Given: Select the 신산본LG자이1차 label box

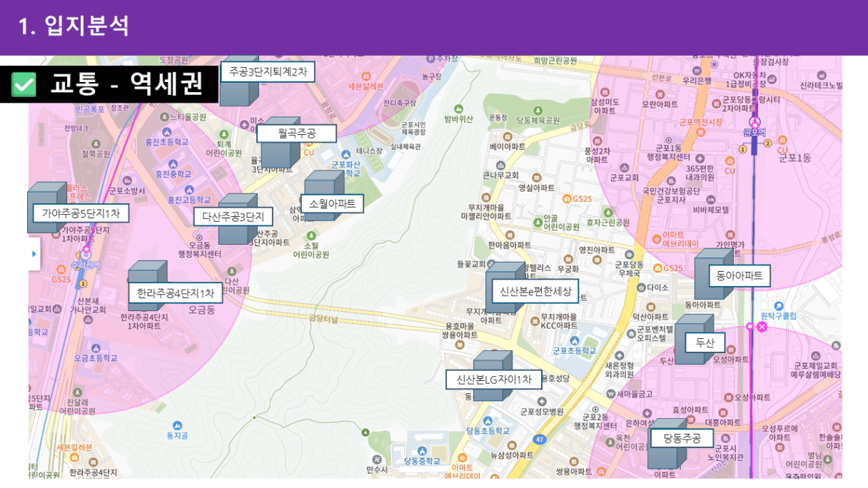Looking at the screenshot, I should pyautogui.click(x=493, y=380).
